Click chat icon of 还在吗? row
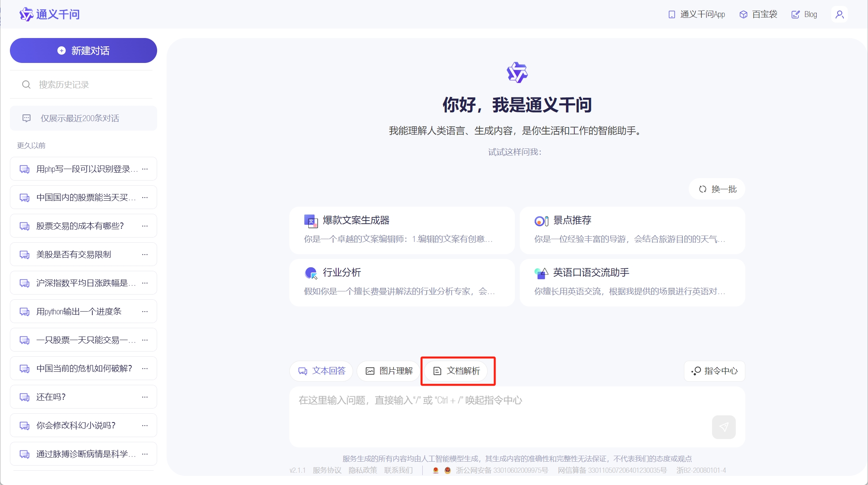Viewport: 868px width, 485px height. pos(25,397)
